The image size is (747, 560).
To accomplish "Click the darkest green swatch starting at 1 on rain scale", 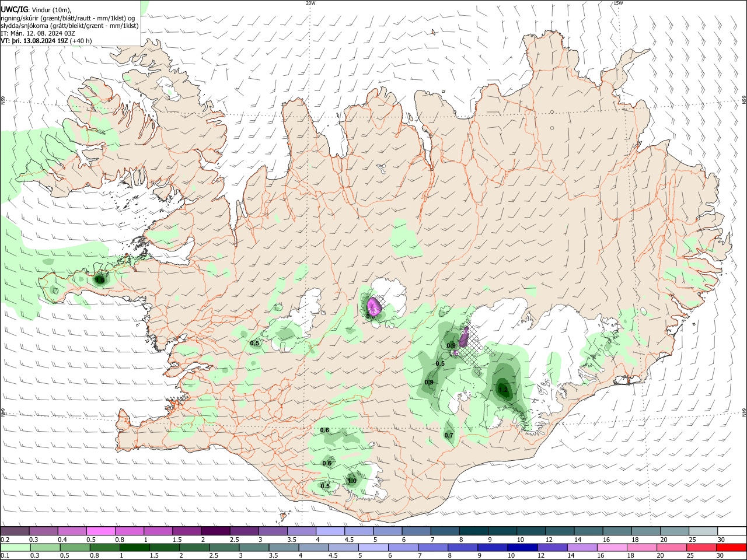I will click(134, 547).
